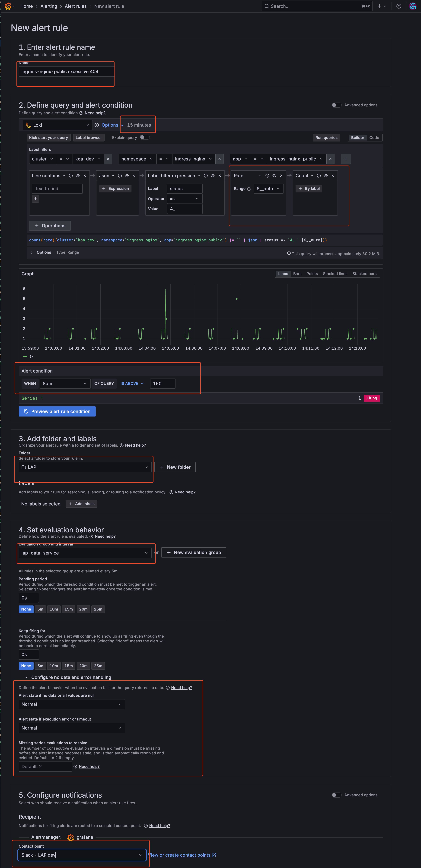
Task: Open the help question mark icon
Action: (399, 6)
